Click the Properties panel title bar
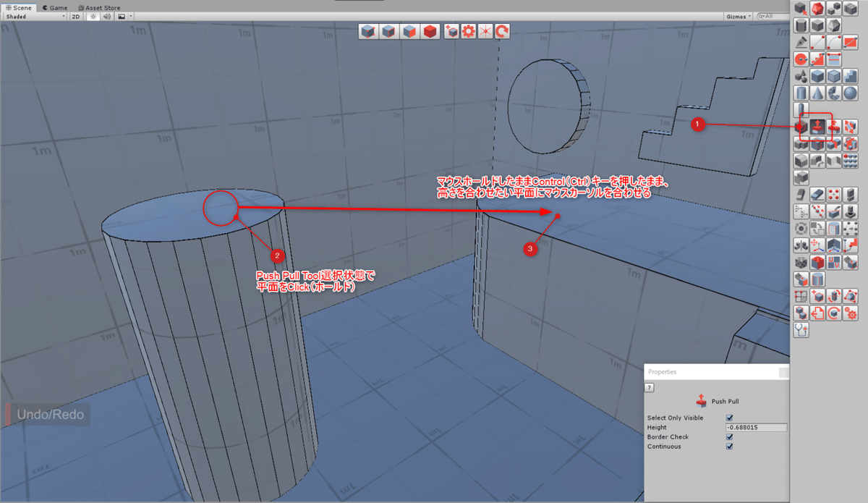 click(716, 372)
